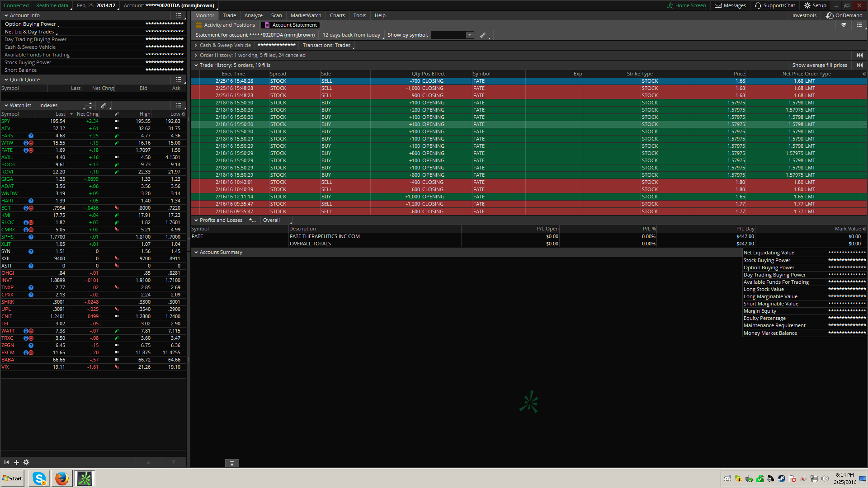Open the Watchlist panel menu icon
Viewport: 868px width, 488px height.
coord(179,105)
